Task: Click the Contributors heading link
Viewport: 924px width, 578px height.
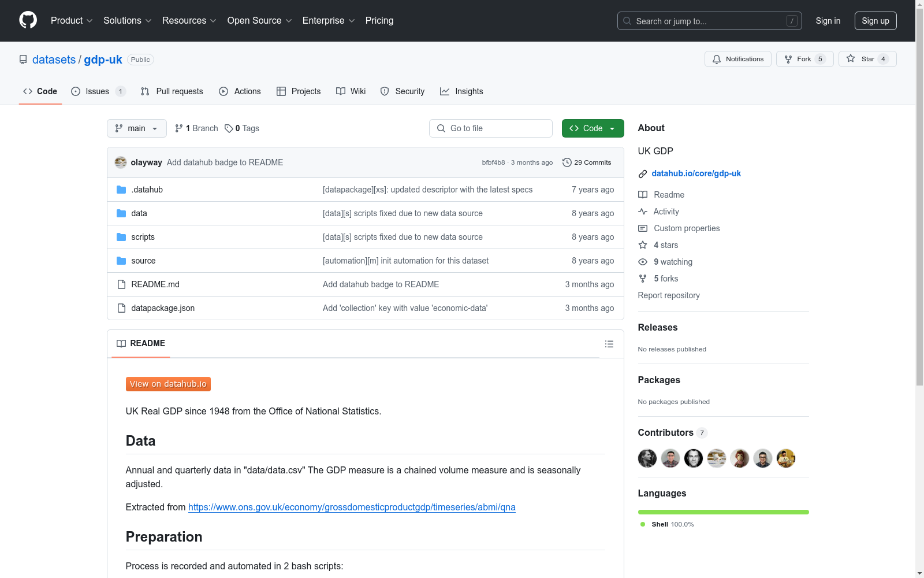Action: (666, 432)
